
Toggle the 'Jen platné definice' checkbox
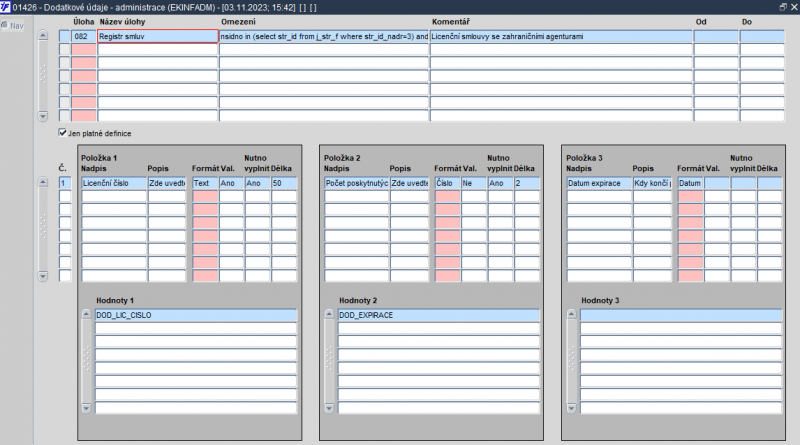62,133
